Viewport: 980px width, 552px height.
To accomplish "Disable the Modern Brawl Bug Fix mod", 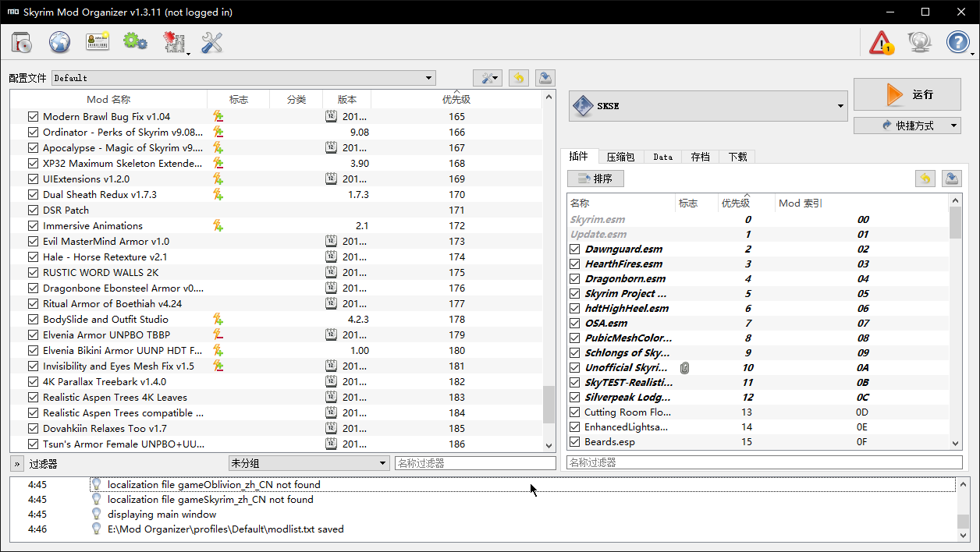I will pos(33,116).
